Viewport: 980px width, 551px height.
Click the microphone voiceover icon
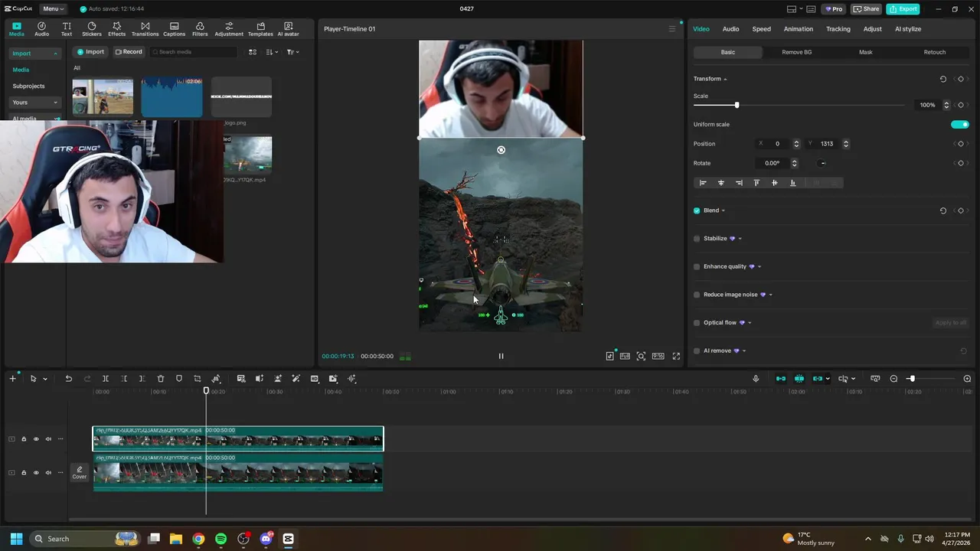click(x=756, y=379)
